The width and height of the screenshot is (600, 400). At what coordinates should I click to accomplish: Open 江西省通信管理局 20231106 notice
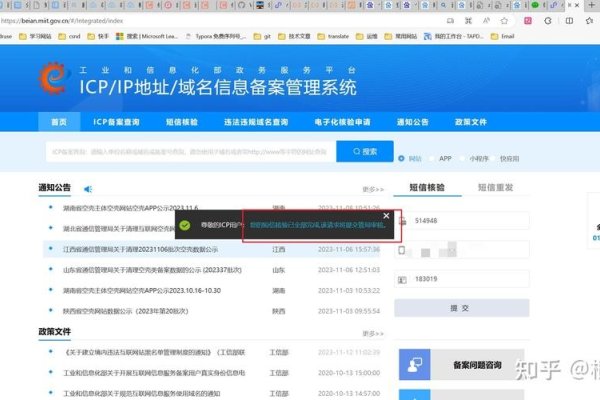point(140,250)
